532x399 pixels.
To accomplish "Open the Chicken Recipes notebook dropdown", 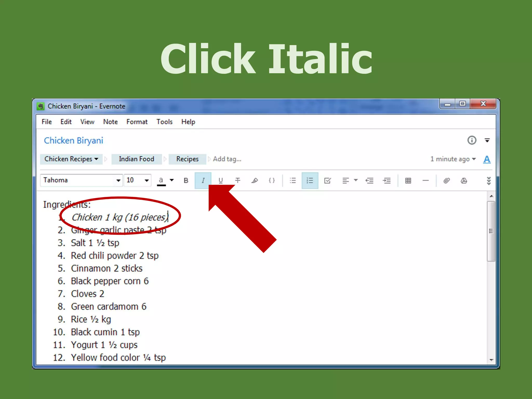I will pyautogui.click(x=71, y=159).
